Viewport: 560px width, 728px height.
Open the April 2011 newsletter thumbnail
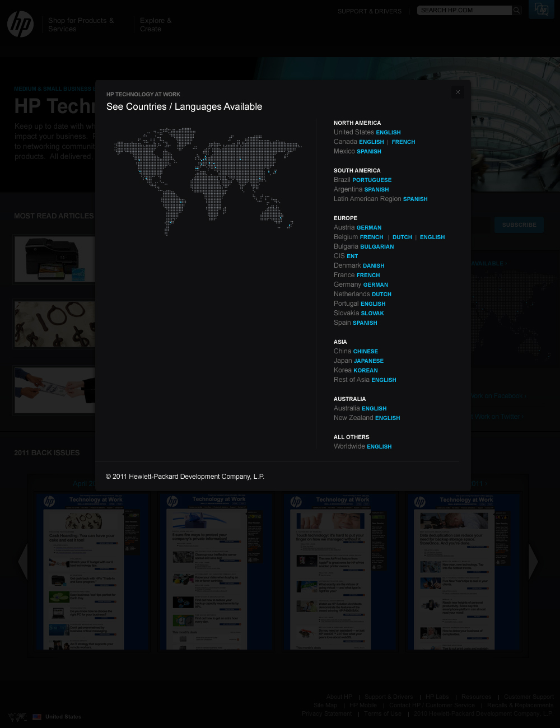tap(92, 571)
